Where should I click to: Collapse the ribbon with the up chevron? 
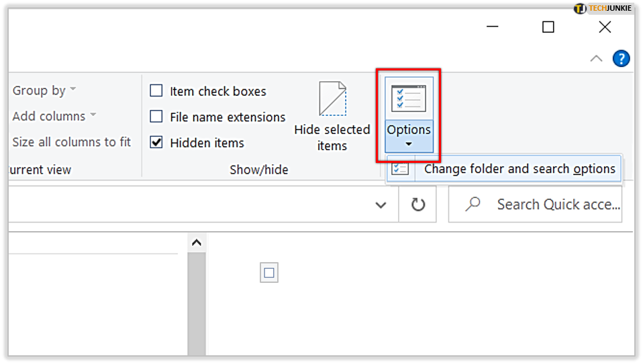[x=596, y=58]
